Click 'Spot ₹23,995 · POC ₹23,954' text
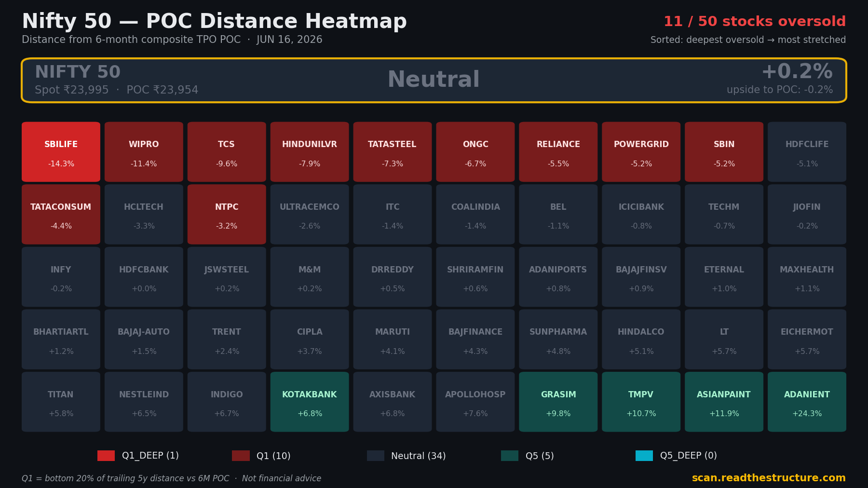868x488 pixels. tap(117, 90)
